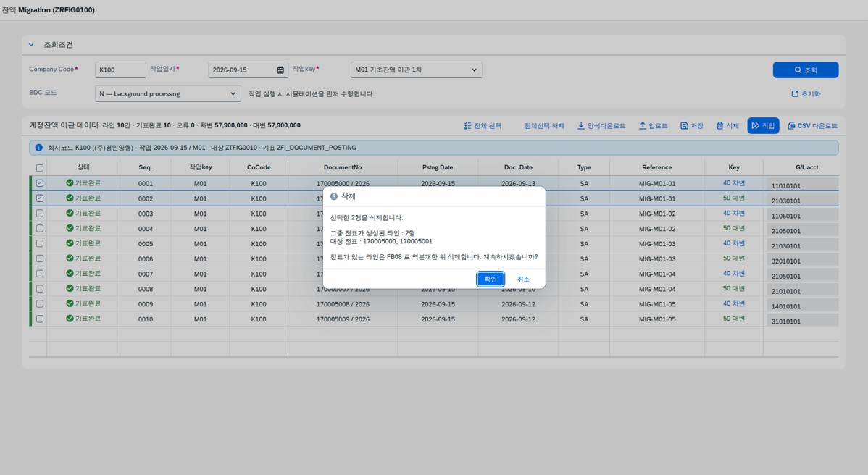Check the checkbox for row Seq. 0007
Viewport: 868px width, 475px height.
coord(40,273)
